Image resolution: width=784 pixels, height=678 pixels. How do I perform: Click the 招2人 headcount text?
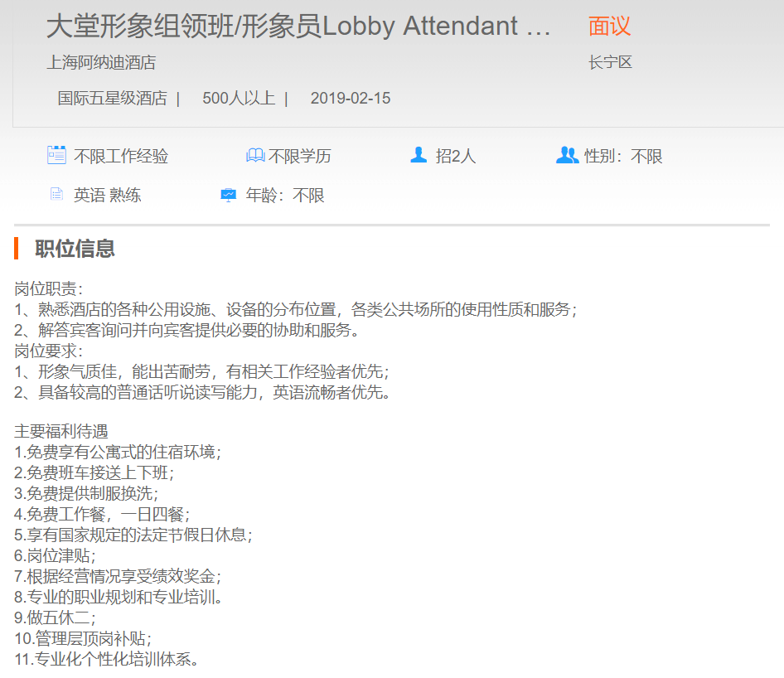coord(456,157)
